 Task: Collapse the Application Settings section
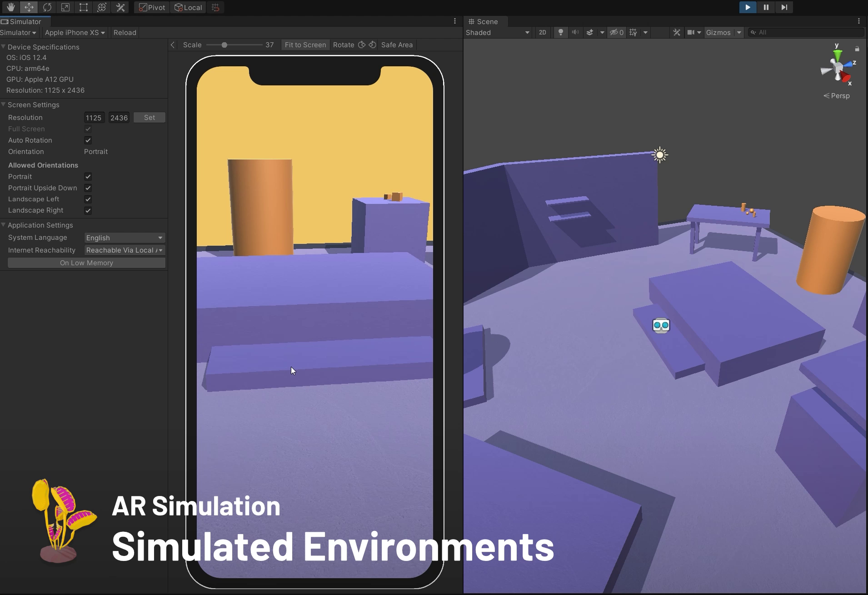coord(4,225)
